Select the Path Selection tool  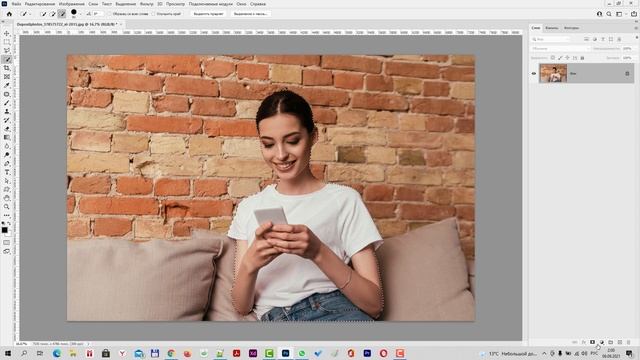pos(7,181)
